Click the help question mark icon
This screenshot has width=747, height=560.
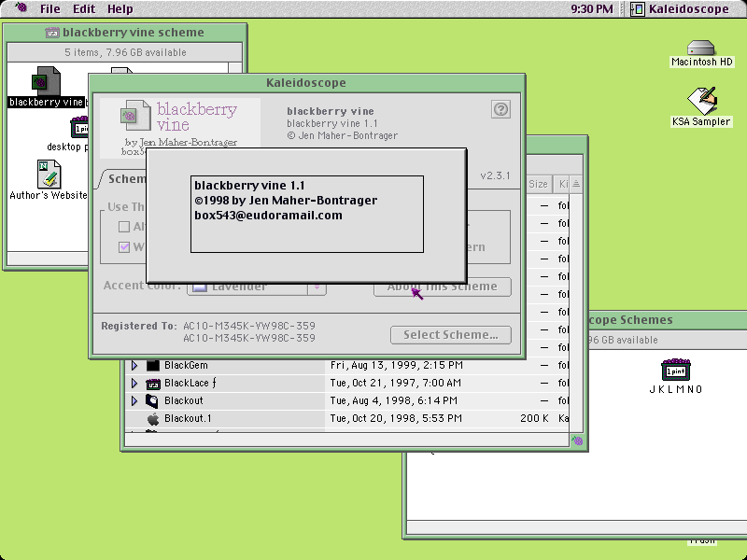500,109
